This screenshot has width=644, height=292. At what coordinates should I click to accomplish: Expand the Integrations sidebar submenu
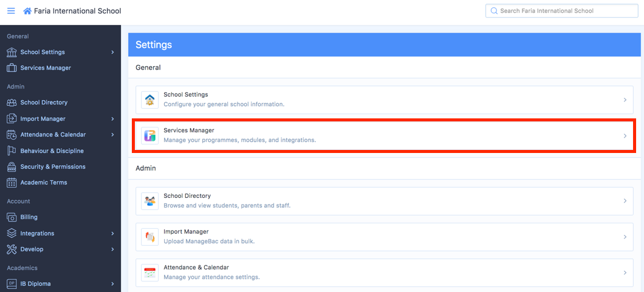click(112, 233)
